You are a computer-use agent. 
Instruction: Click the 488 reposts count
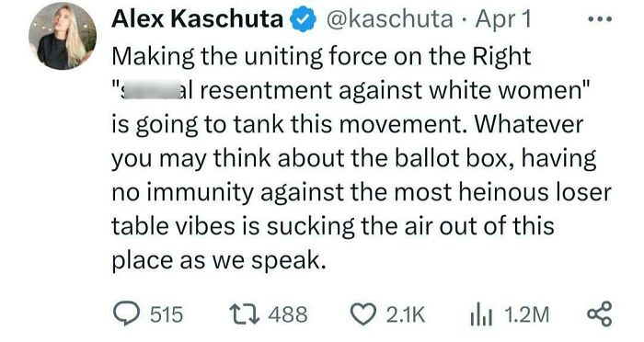[288, 315]
